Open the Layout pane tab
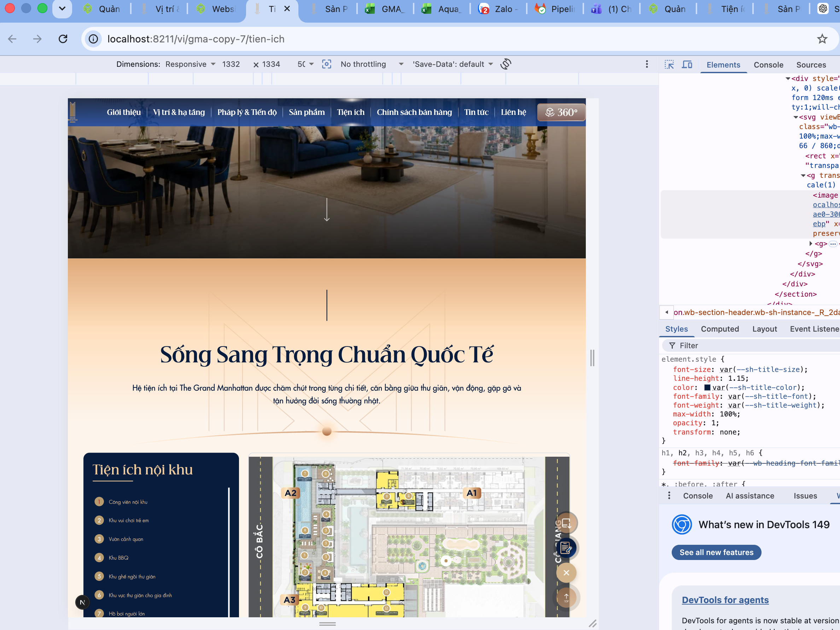The width and height of the screenshot is (840, 630). click(x=764, y=329)
